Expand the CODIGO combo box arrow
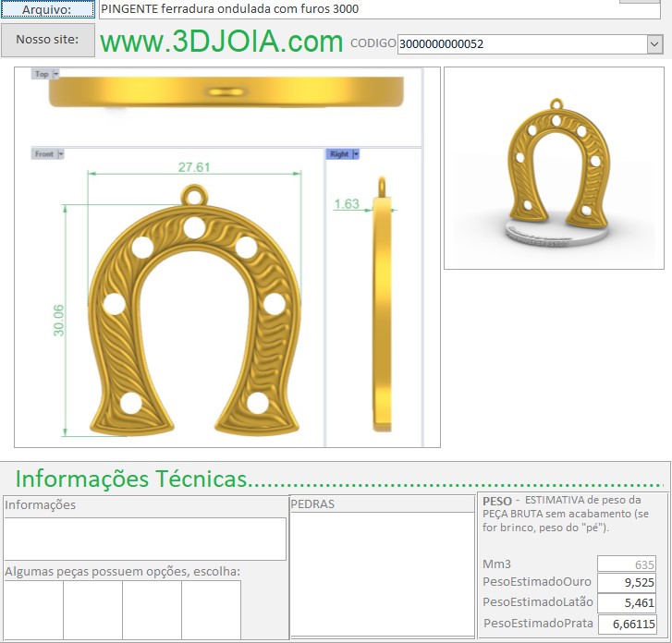 tap(654, 43)
